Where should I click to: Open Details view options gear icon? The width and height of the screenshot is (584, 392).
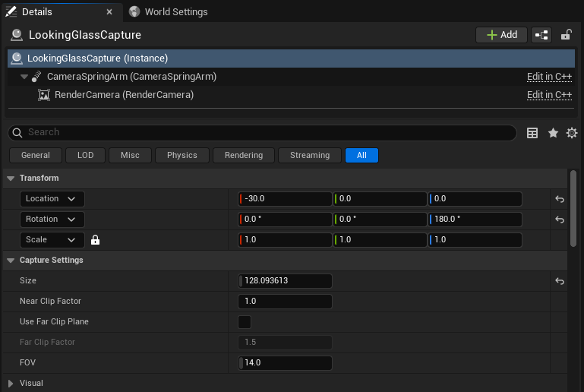(572, 133)
